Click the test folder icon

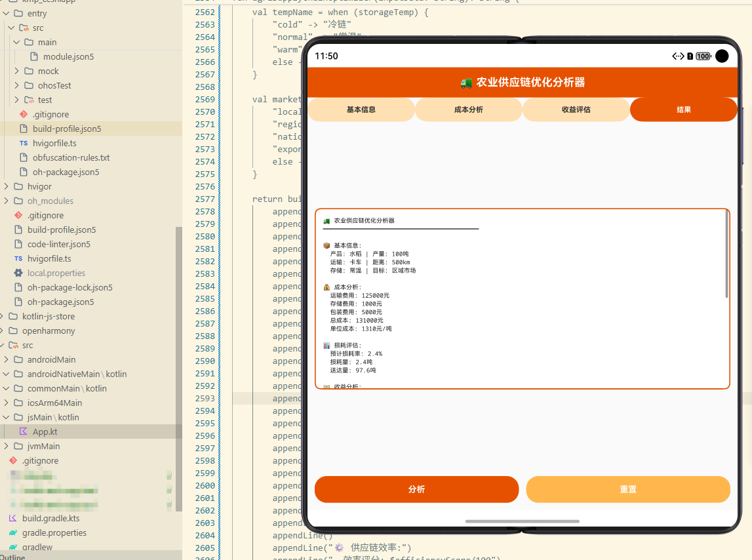click(29, 100)
